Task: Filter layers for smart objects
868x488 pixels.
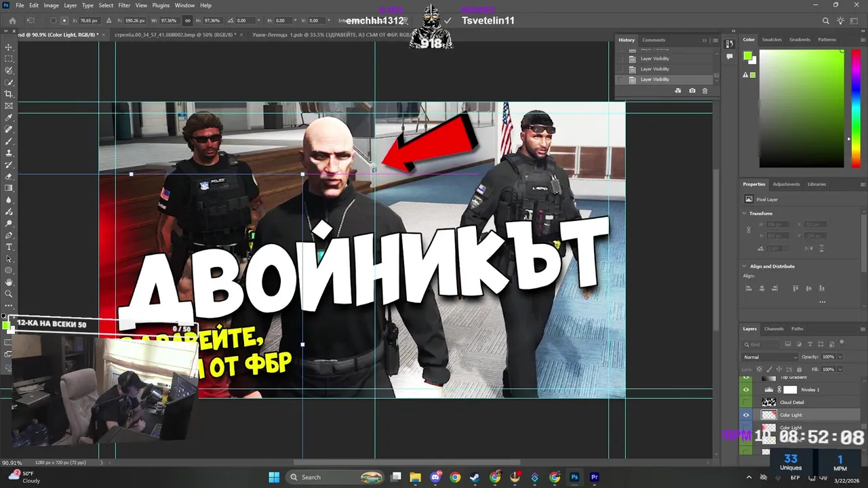Action: coord(831,344)
